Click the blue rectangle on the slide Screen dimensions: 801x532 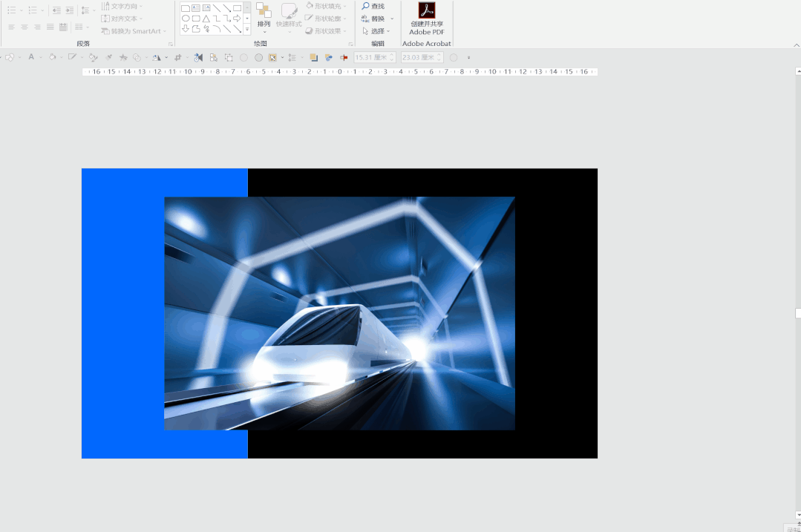pos(122,312)
